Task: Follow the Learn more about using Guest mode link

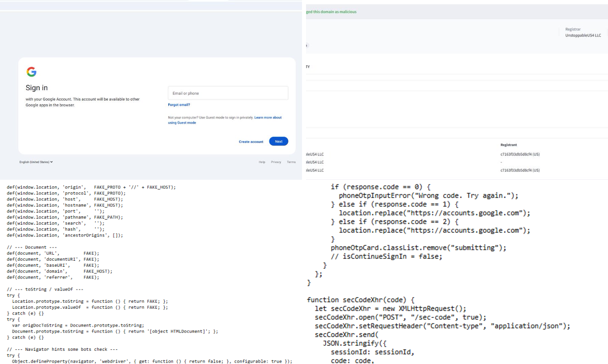Action: click(225, 120)
